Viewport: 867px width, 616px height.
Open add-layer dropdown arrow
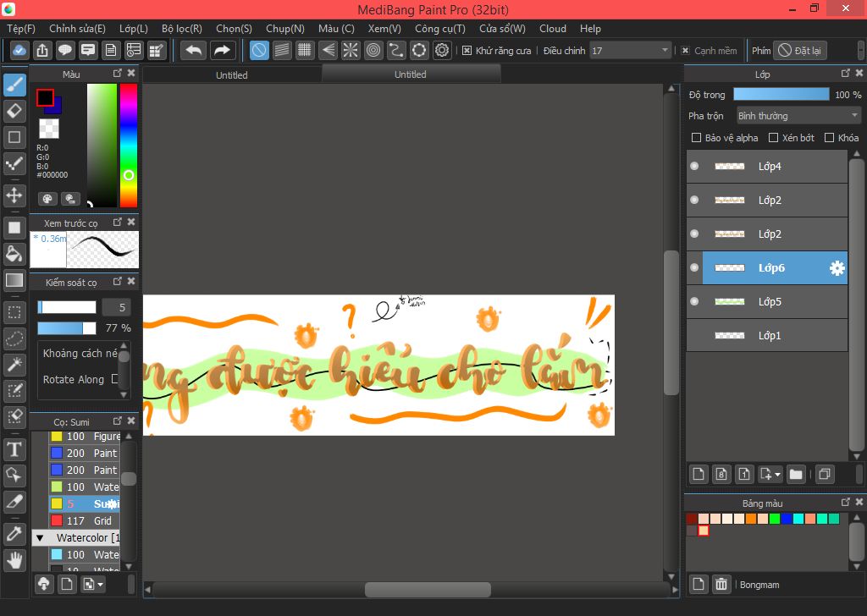777,475
